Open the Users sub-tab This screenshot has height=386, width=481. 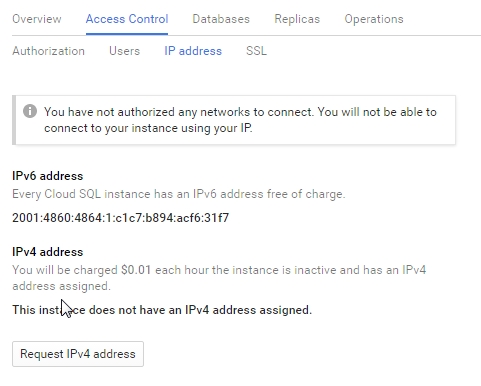coord(124,51)
